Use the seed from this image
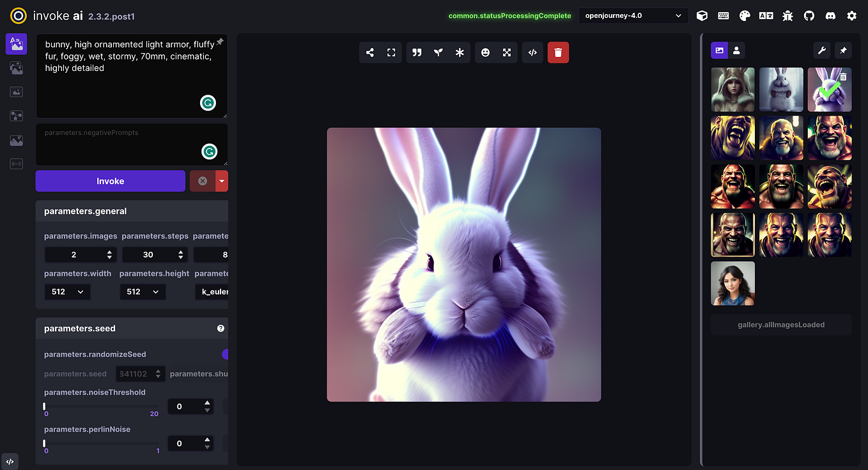 (438, 52)
